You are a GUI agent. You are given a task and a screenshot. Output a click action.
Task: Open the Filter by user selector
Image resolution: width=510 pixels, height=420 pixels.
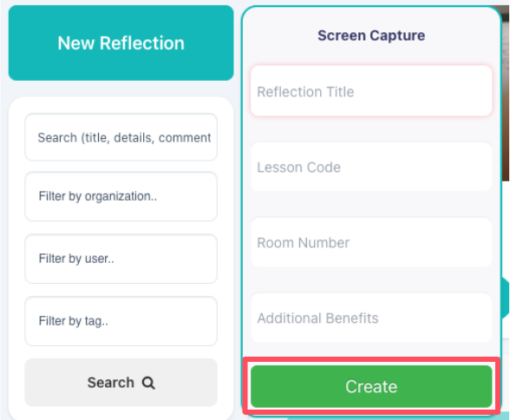pos(121,259)
